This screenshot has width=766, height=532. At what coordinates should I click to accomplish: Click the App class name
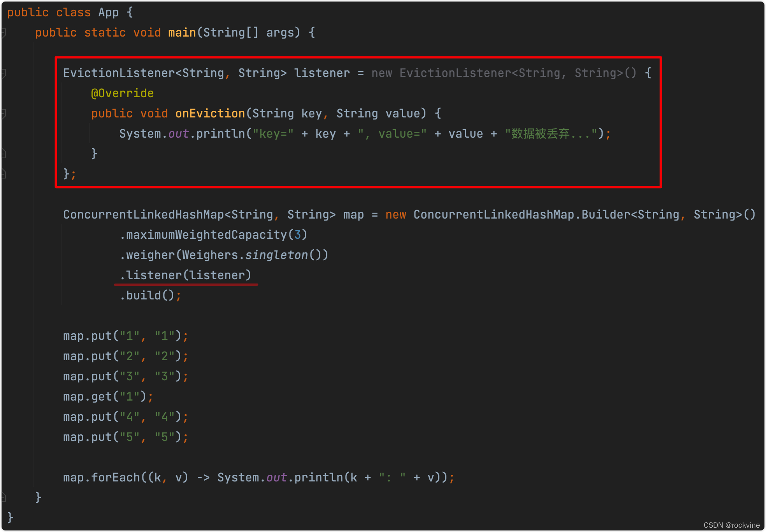point(108,12)
